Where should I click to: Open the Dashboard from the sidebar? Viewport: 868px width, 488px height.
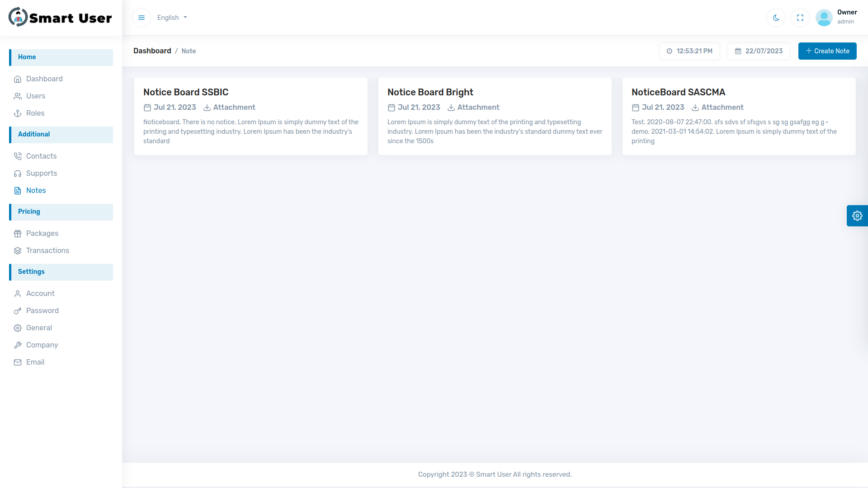[45, 79]
